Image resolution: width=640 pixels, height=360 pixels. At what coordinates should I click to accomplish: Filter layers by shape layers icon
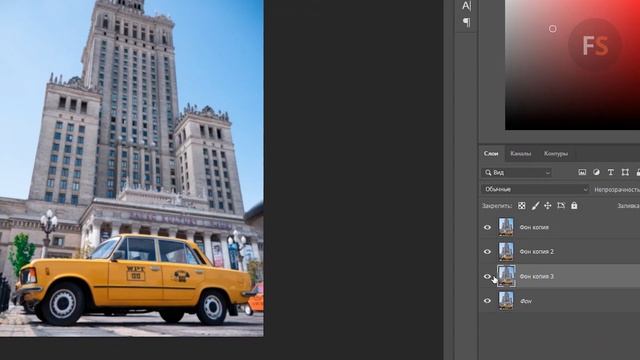click(625, 172)
